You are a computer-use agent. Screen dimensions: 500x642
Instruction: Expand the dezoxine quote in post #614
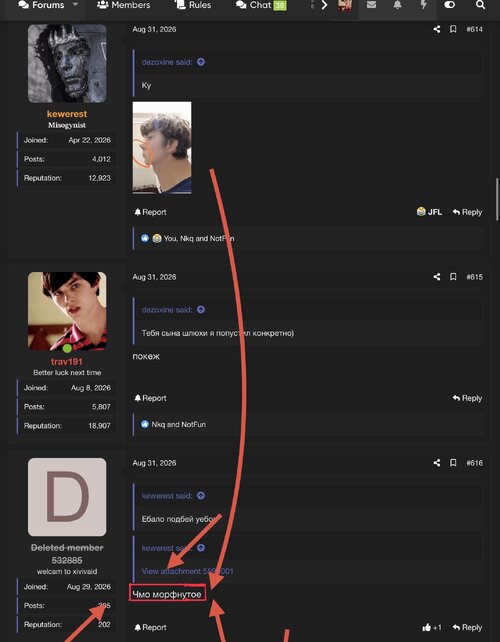click(x=201, y=62)
